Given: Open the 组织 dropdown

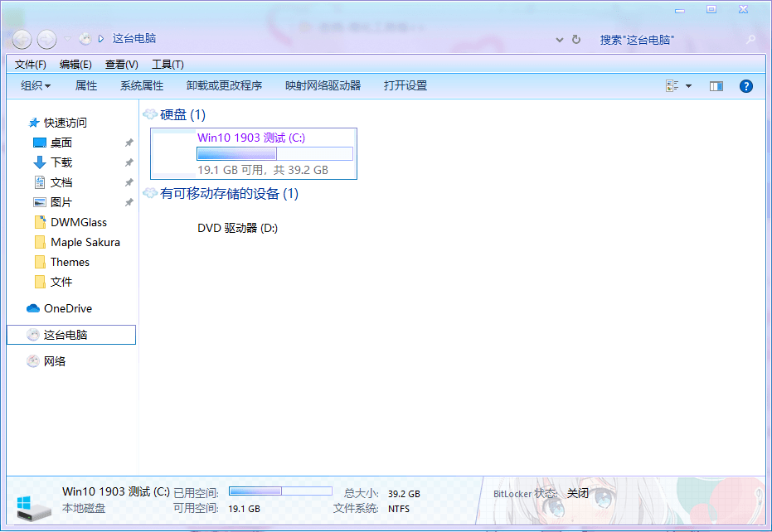Looking at the screenshot, I should click(x=36, y=85).
